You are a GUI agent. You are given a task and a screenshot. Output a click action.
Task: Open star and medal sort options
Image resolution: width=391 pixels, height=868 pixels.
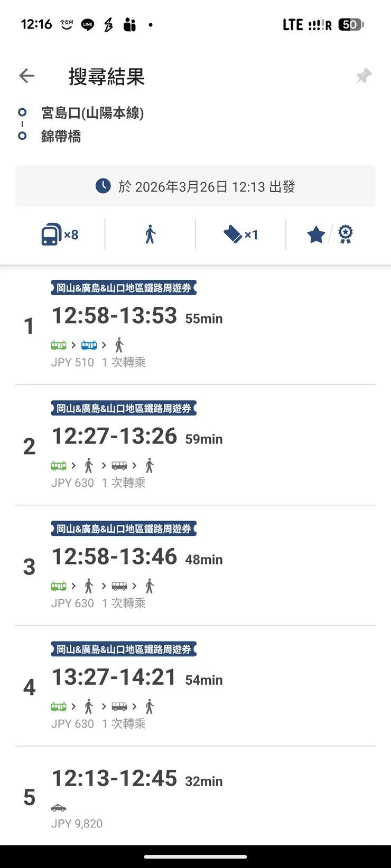click(330, 234)
